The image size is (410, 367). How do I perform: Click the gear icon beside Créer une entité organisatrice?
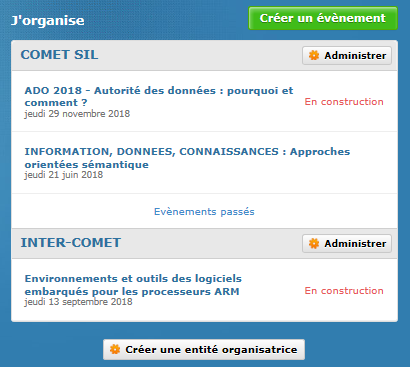pyautogui.click(x=115, y=349)
